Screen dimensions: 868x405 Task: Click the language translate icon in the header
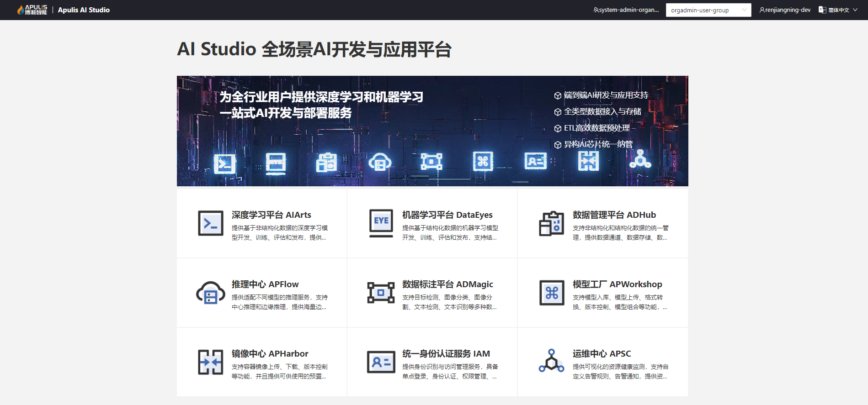tap(822, 10)
